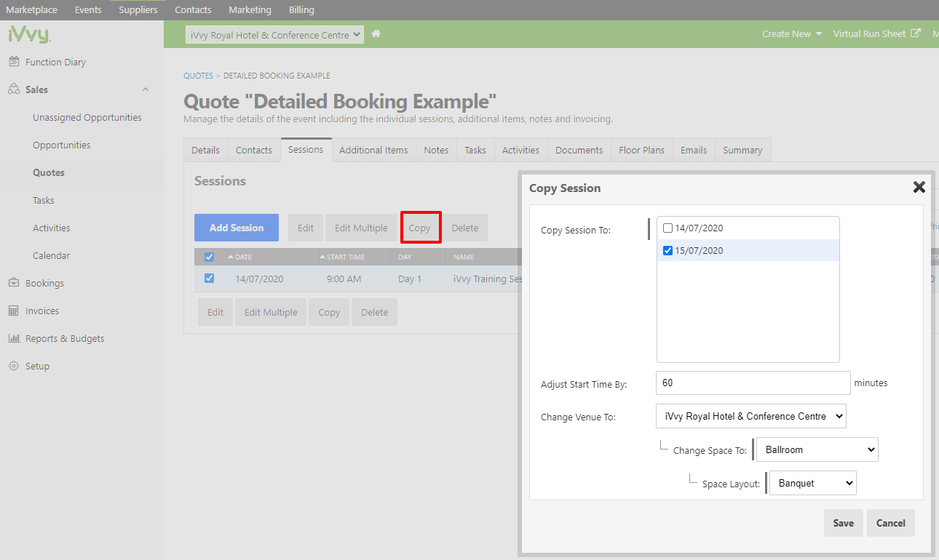Click the top Delete button
This screenshot has width=939, height=560.
(465, 228)
